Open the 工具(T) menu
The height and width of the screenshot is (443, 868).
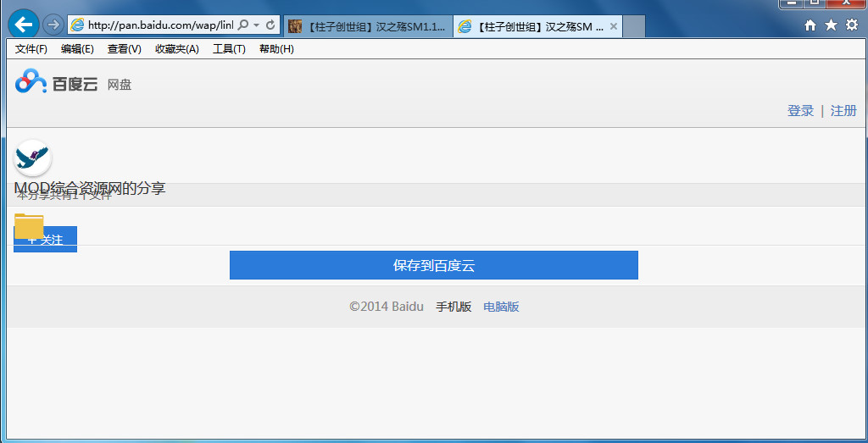(x=229, y=49)
